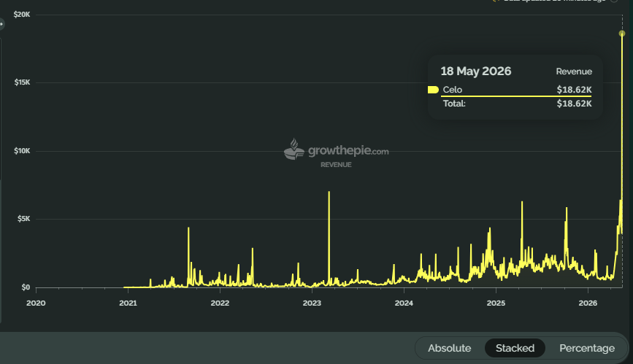Click the 2021 x-axis label
Image resolution: width=633 pixels, height=364 pixels.
pos(128,303)
